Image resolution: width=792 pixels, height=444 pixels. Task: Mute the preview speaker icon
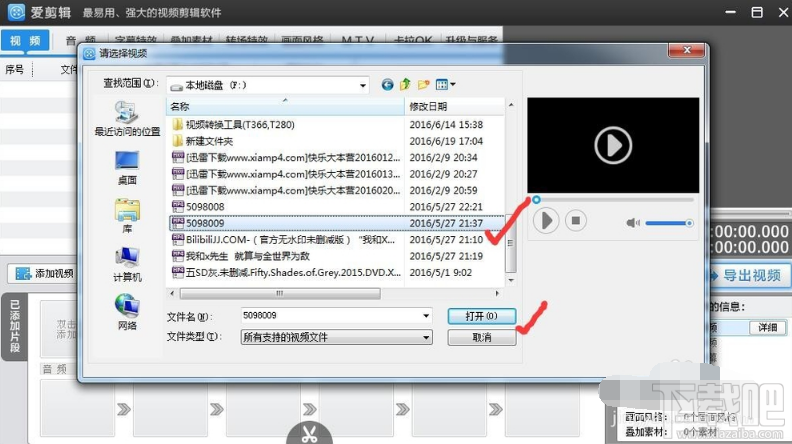[632, 223]
